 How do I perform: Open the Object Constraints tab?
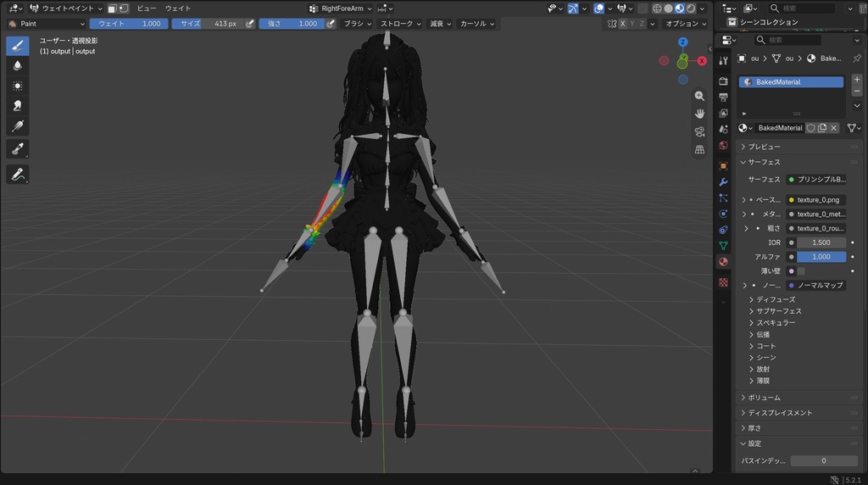[x=723, y=230]
